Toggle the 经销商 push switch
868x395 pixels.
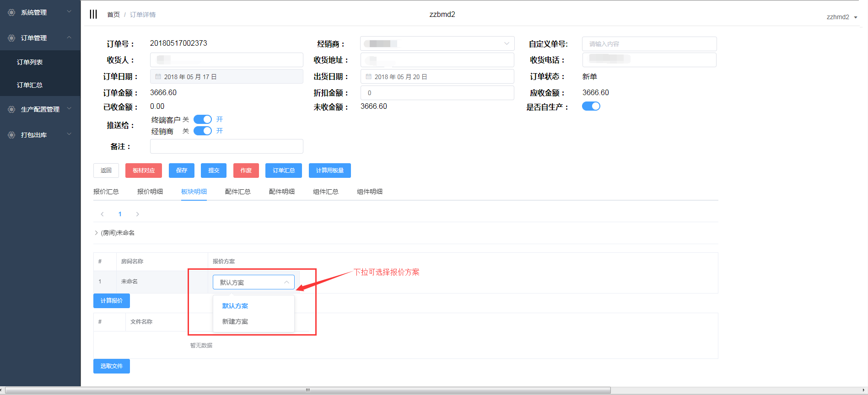point(202,131)
